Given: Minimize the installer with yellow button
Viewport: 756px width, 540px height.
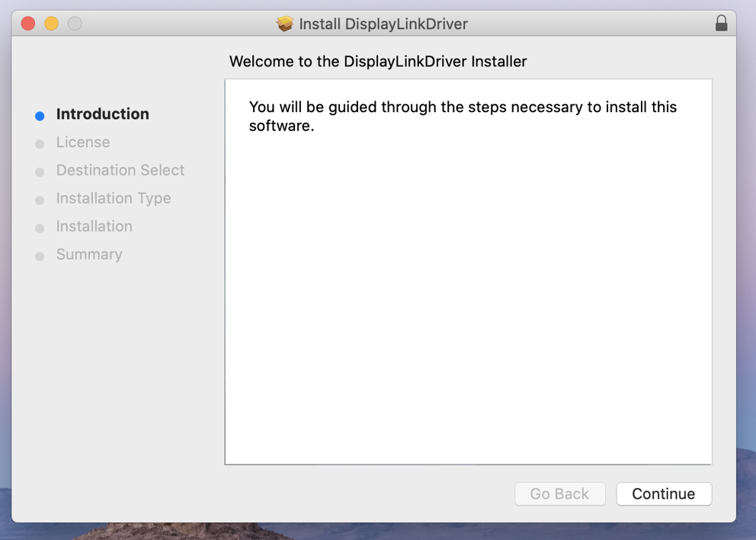Looking at the screenshot, I should 51,23.
